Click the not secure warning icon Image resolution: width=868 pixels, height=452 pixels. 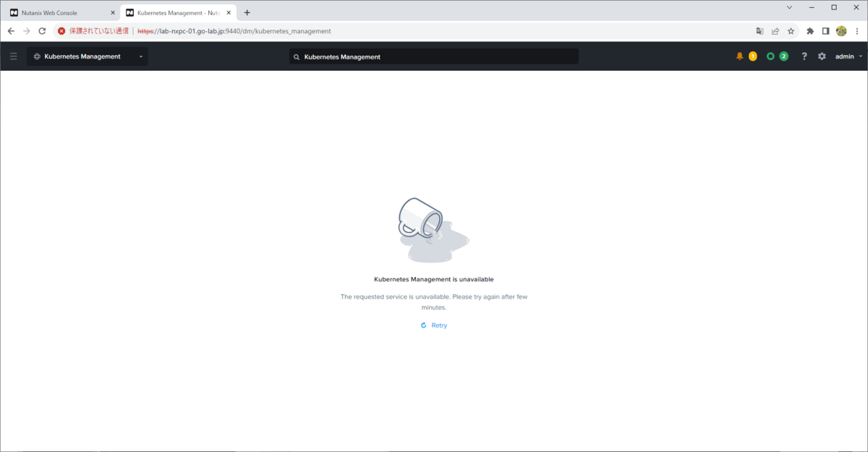[61, 31]
